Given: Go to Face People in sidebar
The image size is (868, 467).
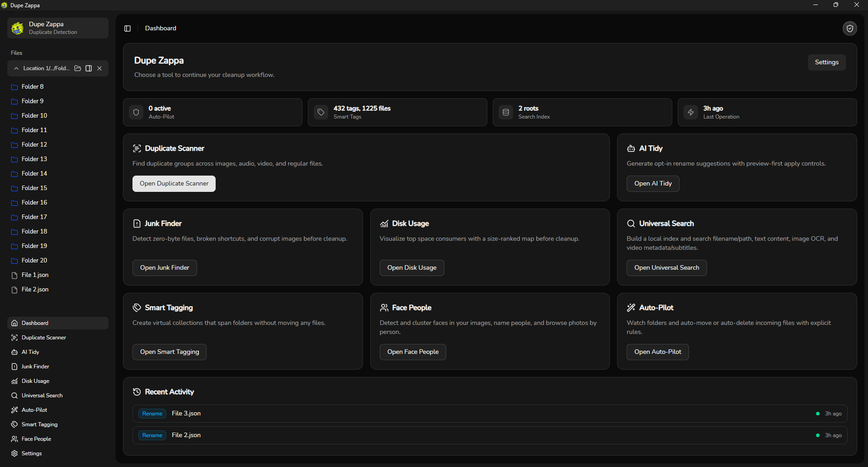Looking at the screenshot, I should pyautogui.click(x=58, y=439).
